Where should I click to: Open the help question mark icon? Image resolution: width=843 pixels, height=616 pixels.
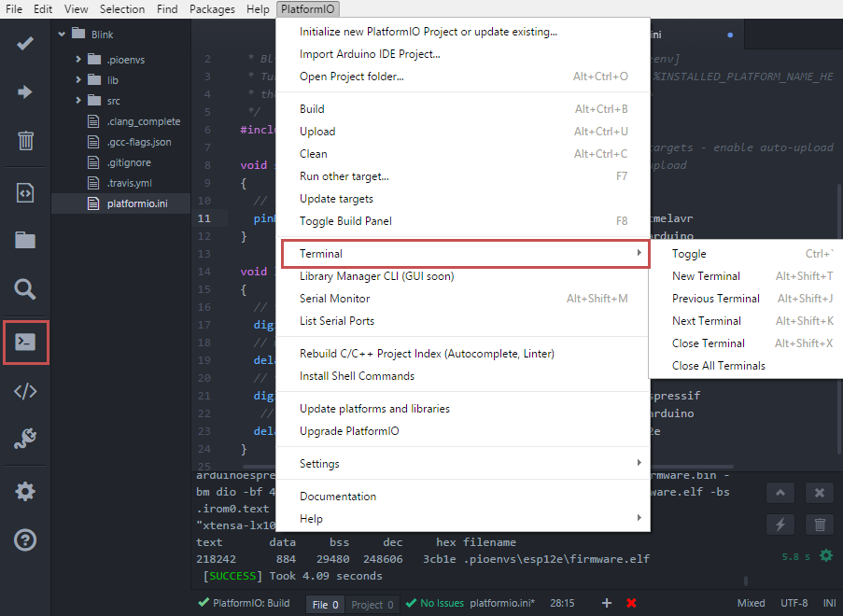click(25, 540)
